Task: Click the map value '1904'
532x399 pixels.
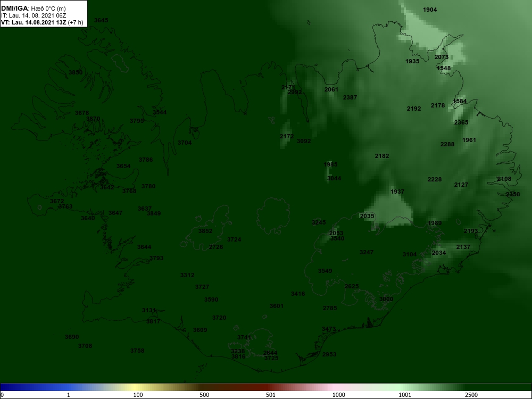Action: pyautogui.click(x=430, y=10)
